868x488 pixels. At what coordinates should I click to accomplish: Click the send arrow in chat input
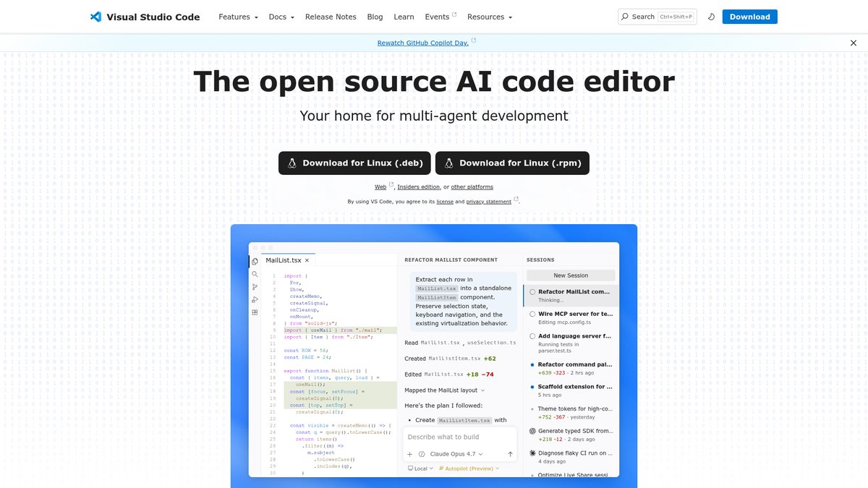510,454
